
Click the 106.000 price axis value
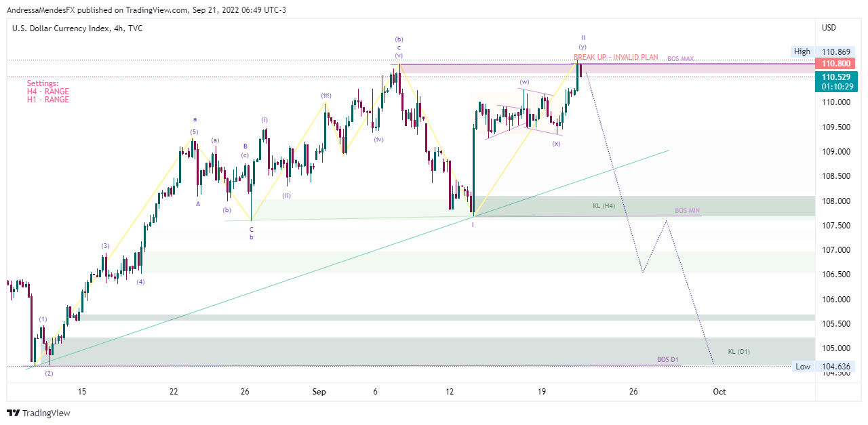point(836,299)
